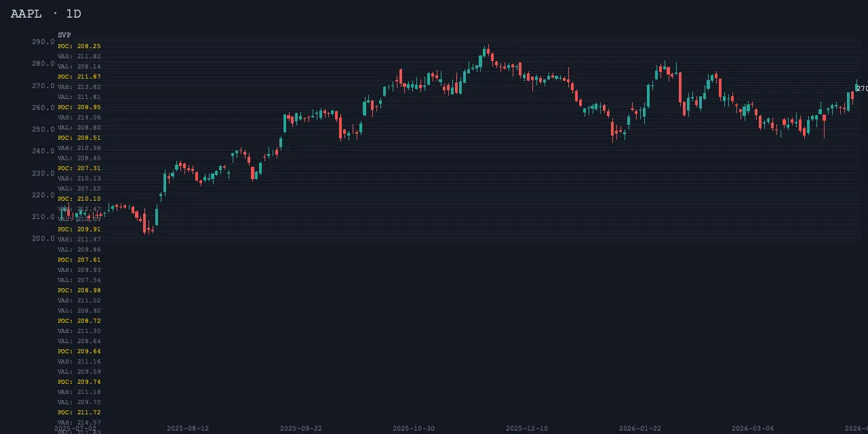Click the 2026-03-04 date axis label

(x=753, y=429)
